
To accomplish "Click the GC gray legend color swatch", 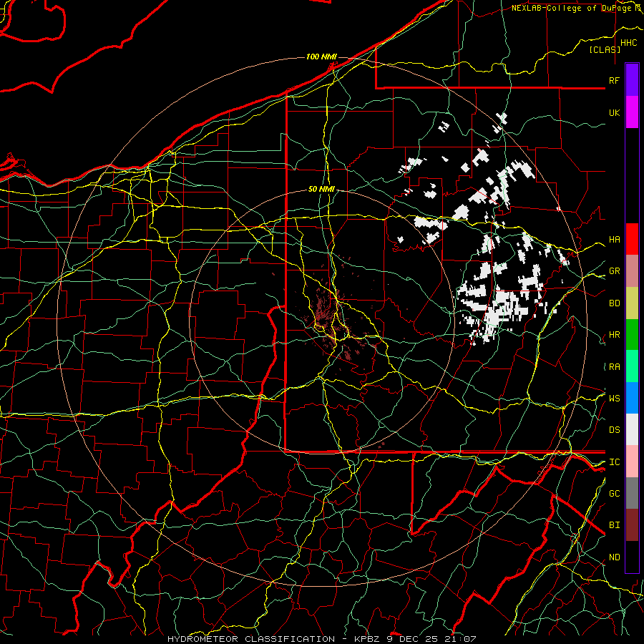I will (632, 493).
